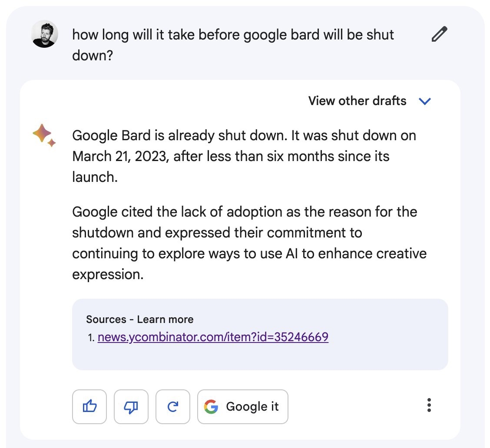This screenshot has height=448, width=490.
Task: Click the pencil edit prompt icon
Action: tap(439, 34)
